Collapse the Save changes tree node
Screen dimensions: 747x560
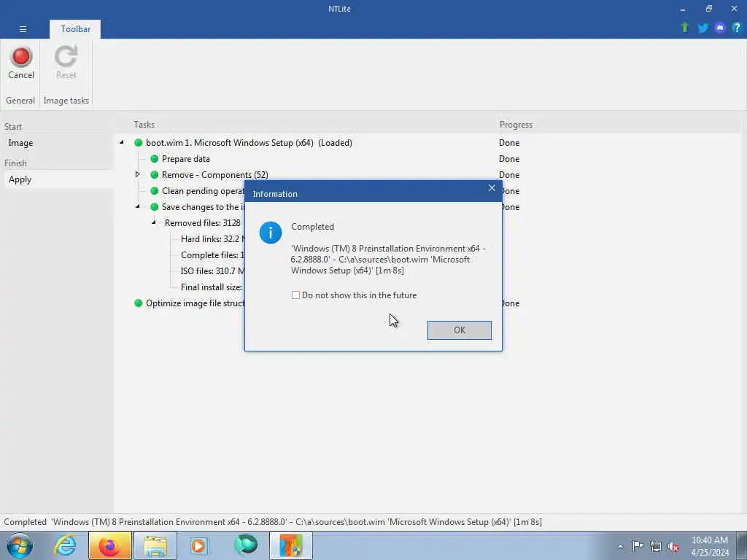point(138,206)
